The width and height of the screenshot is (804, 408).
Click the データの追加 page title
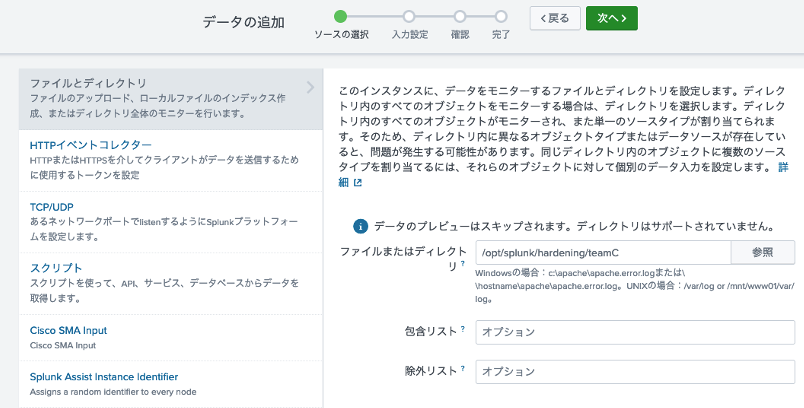(244, 22)
